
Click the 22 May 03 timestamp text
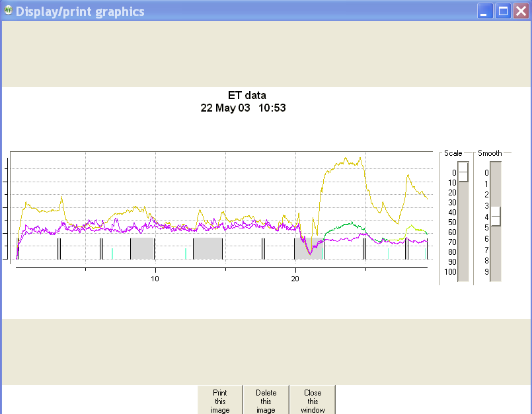[225, 108]
